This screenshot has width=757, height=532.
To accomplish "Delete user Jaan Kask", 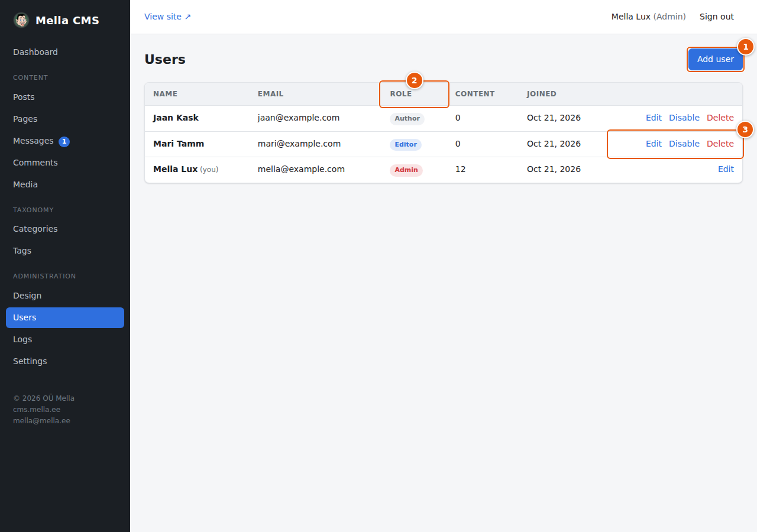I will point(720,118).
